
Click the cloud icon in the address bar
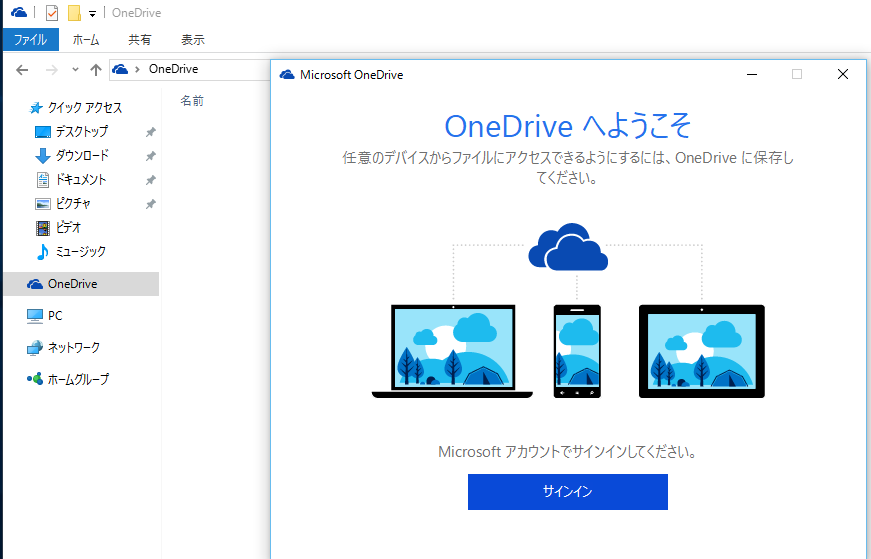click(x=120, y=69)
